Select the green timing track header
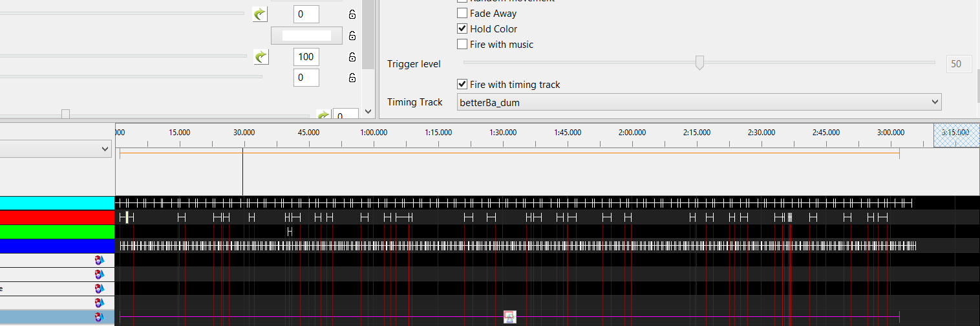The height and width of the screenshot is (326, 980). pos(58,232)
